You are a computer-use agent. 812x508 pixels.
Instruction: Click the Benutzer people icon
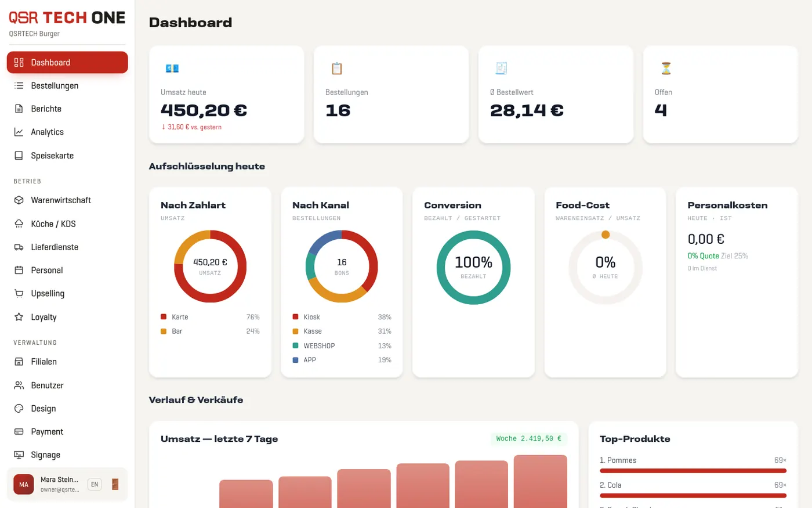(19, 385)
